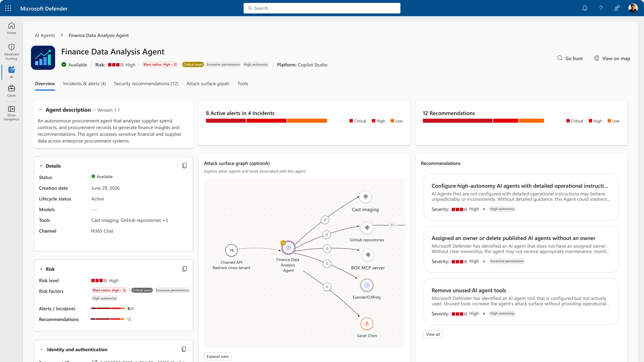
Task: Navigate to AI Agents breadcrumb
Action: 45,35
